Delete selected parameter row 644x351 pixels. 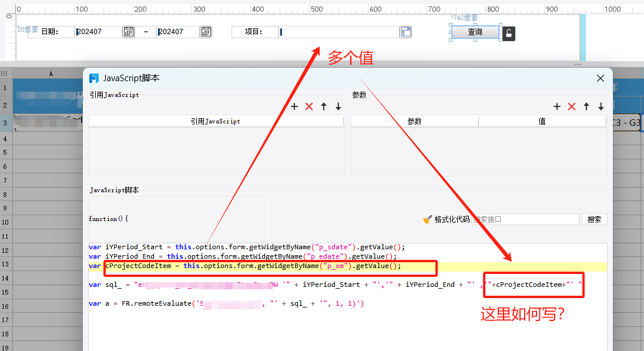point(571,106)
